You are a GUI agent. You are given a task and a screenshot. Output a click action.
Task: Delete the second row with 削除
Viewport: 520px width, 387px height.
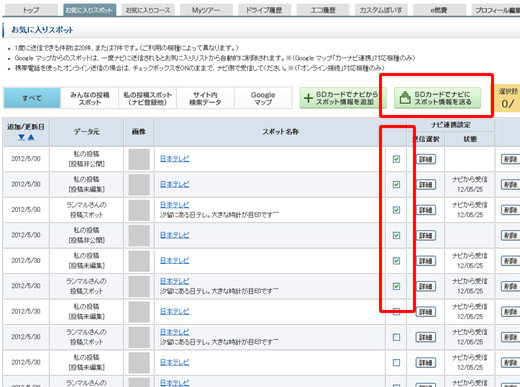point(510,184)
